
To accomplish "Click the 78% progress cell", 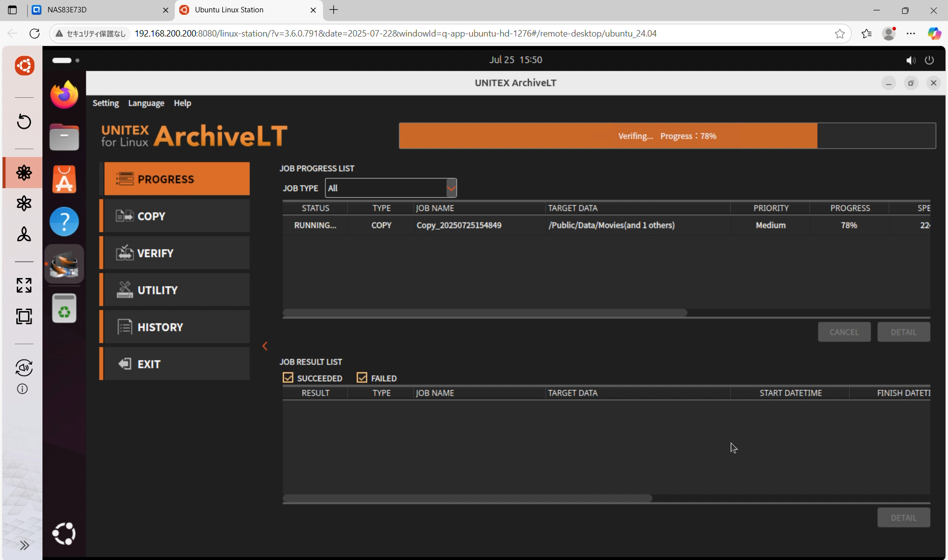I will pos(849,225).
